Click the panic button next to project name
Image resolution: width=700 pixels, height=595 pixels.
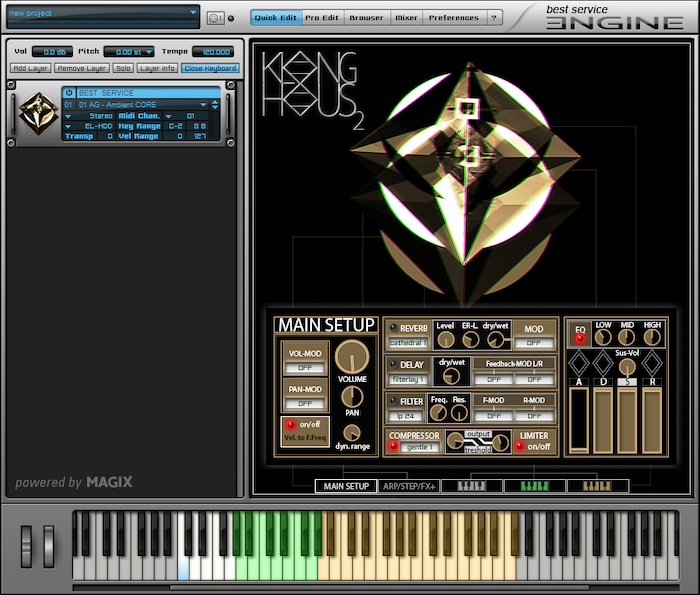(216, 18)
